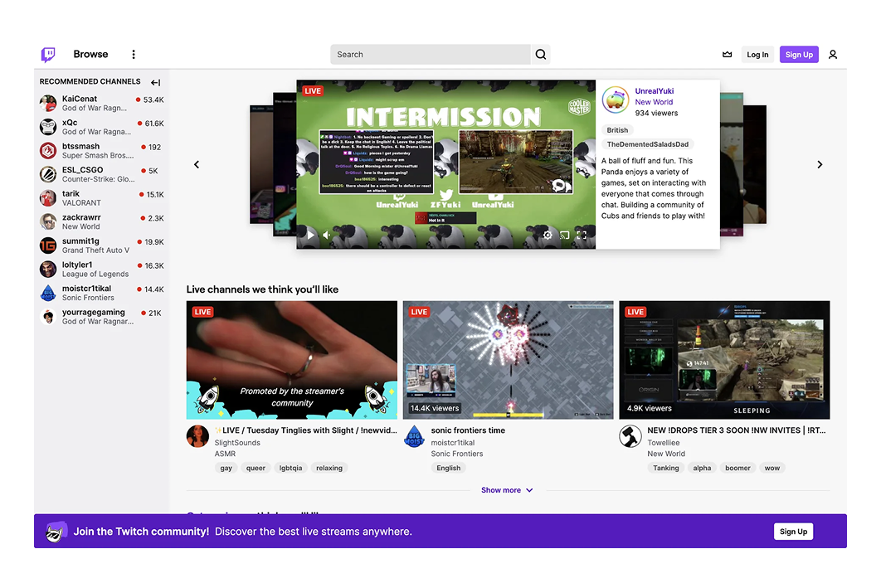Click the search magnifier button
Screen dimensions: 881x588
[x=541, y=55]
